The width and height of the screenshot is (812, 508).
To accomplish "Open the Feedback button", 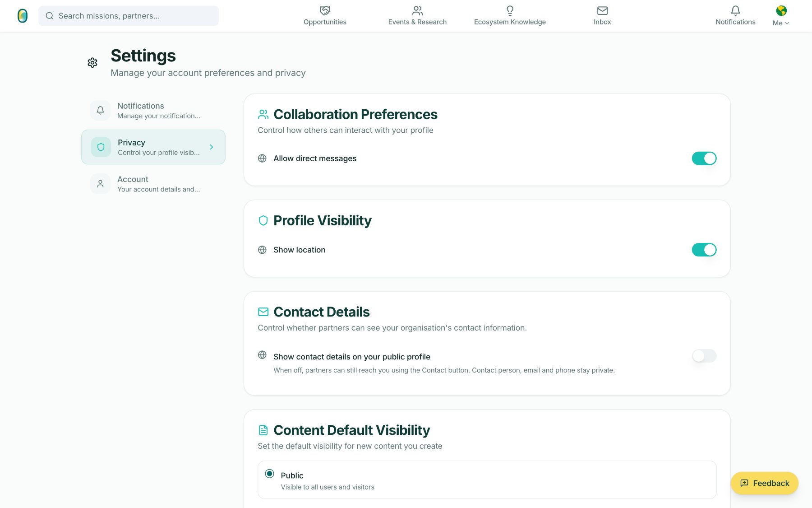I will coord(764,483).
